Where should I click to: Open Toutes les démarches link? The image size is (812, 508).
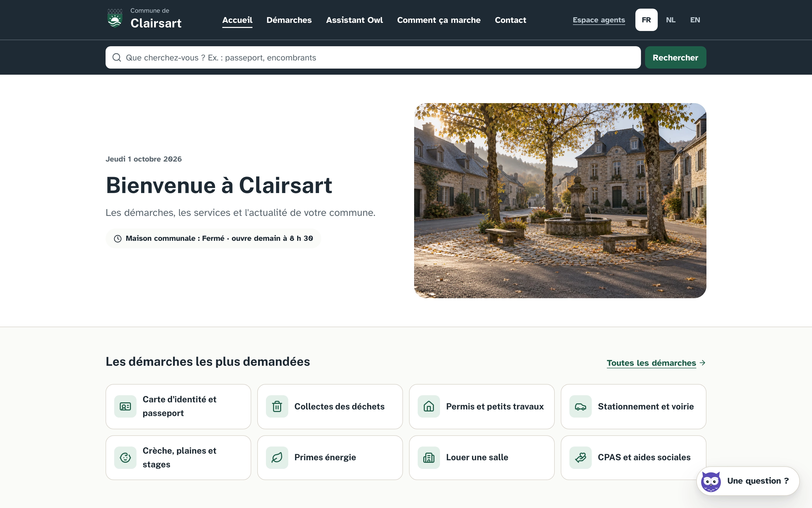point(651,363)
